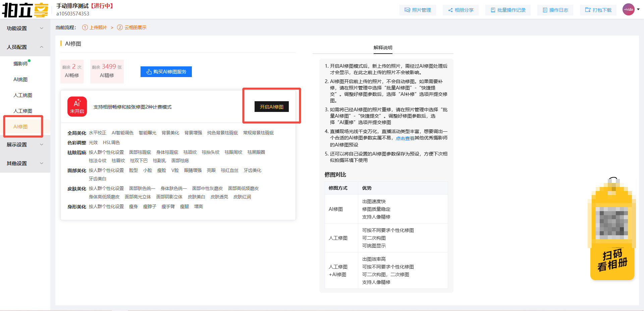
Task: Click the 拍立享 logo
Action: point(25,10)
